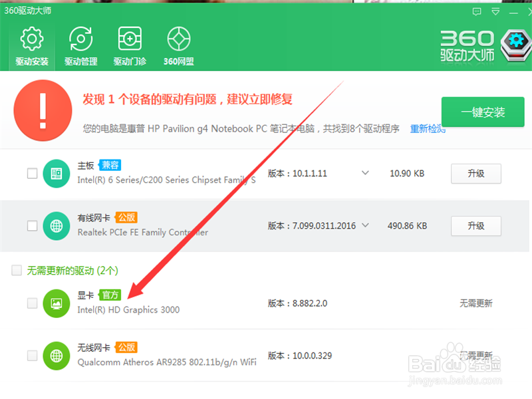Click the 10.90 KB size value
Screen dimensions: 532x399
407,174
